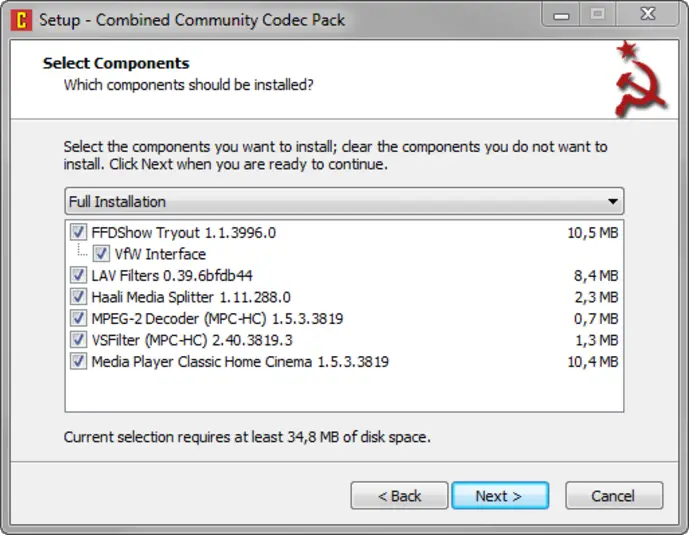Image resolution: width=689 pixels, height=535 pixels.
Task: Select the FFDShow Tryout 1.1.3996.0 label
Action: point(183,233)
